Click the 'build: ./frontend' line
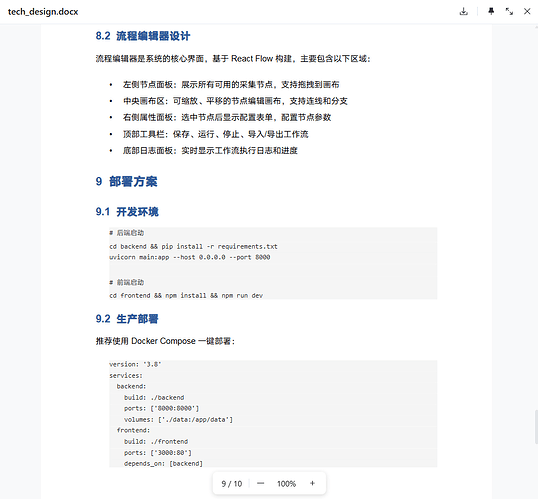This screenshot has height=499, width=538. [156, 441]
